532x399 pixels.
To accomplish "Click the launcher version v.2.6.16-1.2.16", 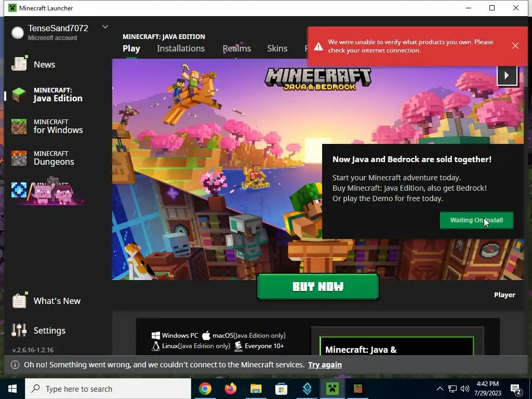I will pyautogui.click(x=33, y=350).
